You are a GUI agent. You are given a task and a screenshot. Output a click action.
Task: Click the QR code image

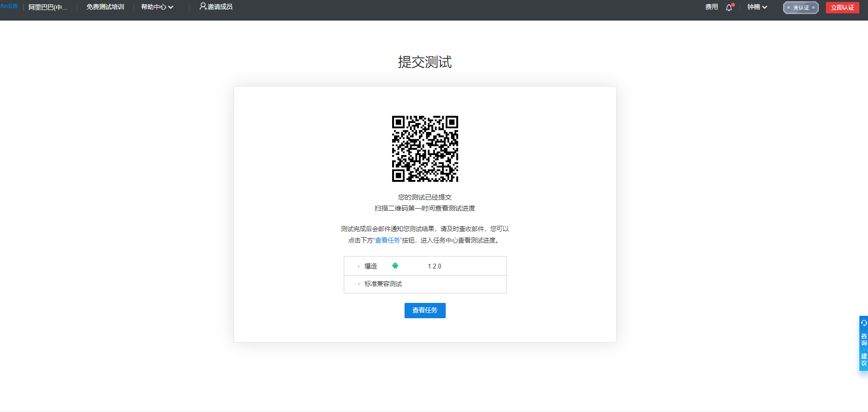[x=425, y=149]
